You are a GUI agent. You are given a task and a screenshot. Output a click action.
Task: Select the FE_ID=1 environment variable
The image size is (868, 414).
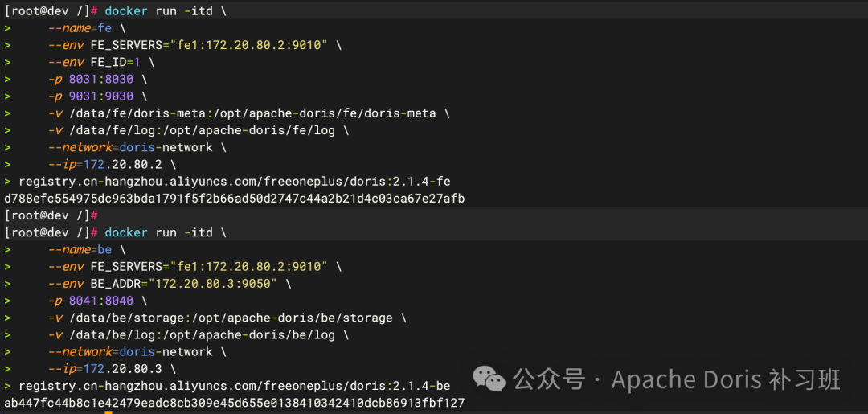point(117,62)
